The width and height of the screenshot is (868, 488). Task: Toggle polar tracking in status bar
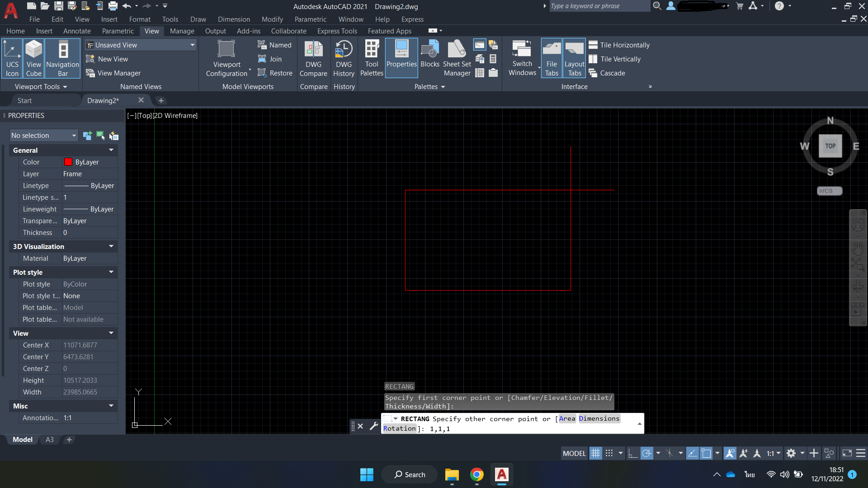coord(647,453)
